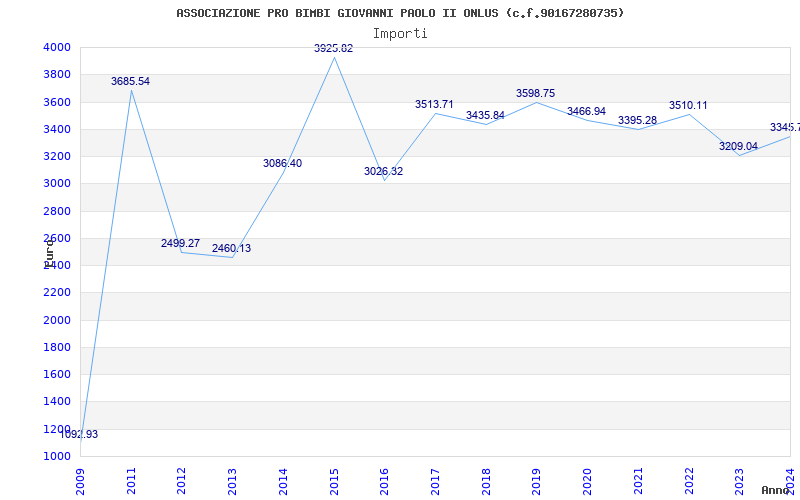Select the 3925.82 peak data label
800x500 pixels.
point(334,48)
